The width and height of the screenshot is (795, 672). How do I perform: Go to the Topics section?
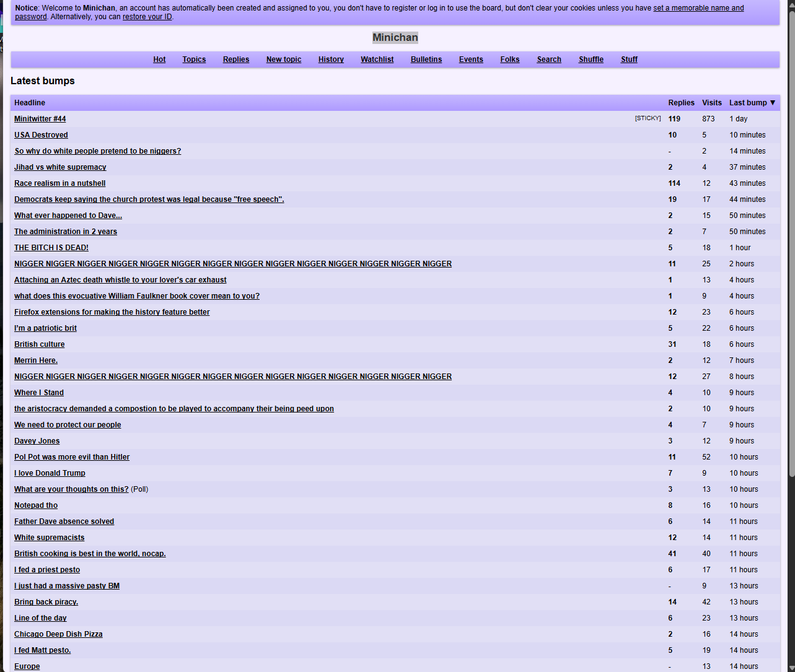(x=194, y=59)
